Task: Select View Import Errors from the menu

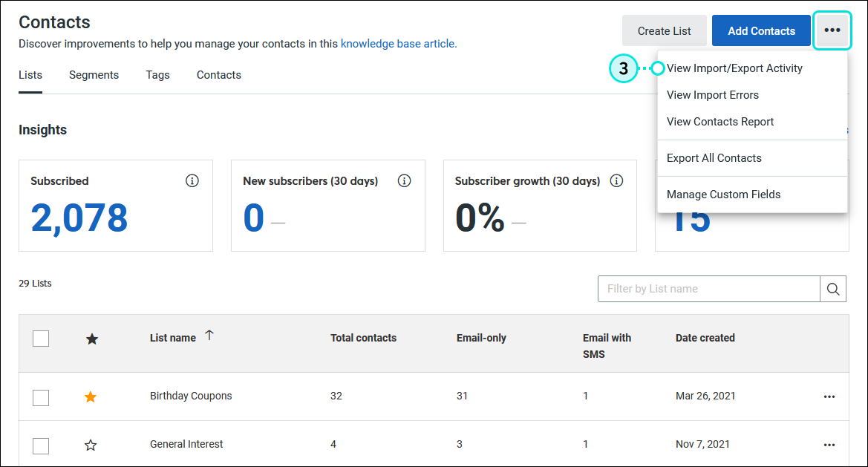Action: click(712, 95)
